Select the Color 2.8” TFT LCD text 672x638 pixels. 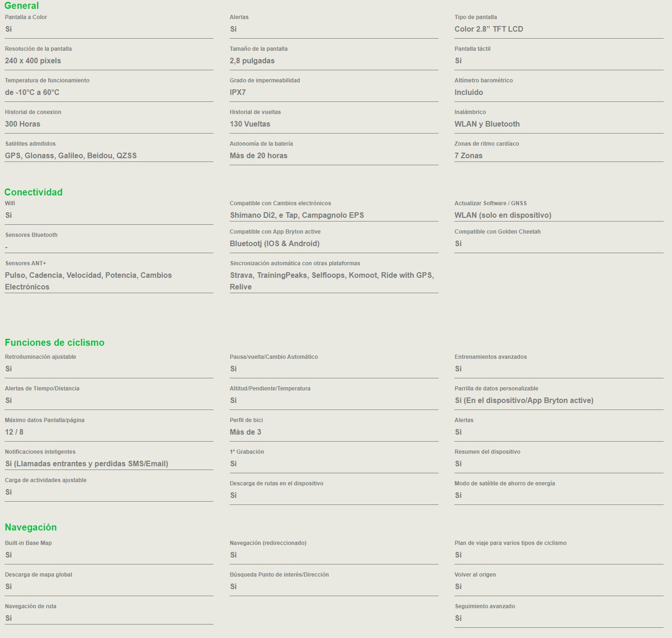[488, 29]
